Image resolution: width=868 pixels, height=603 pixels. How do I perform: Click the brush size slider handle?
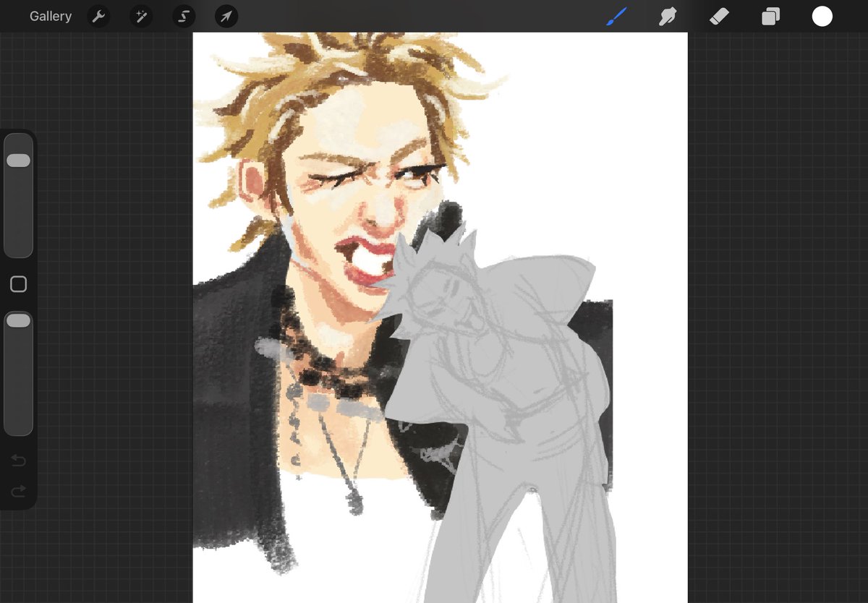[x=19, y=161]
